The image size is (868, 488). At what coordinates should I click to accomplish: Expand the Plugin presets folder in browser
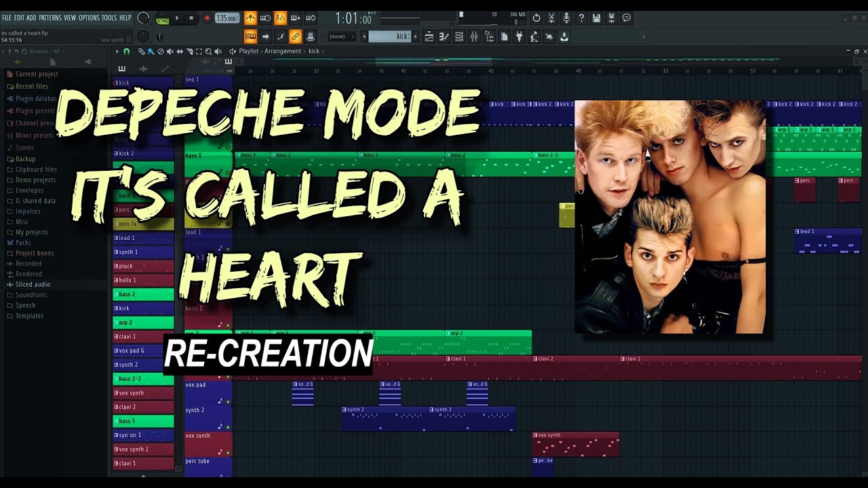coord(31,111)
